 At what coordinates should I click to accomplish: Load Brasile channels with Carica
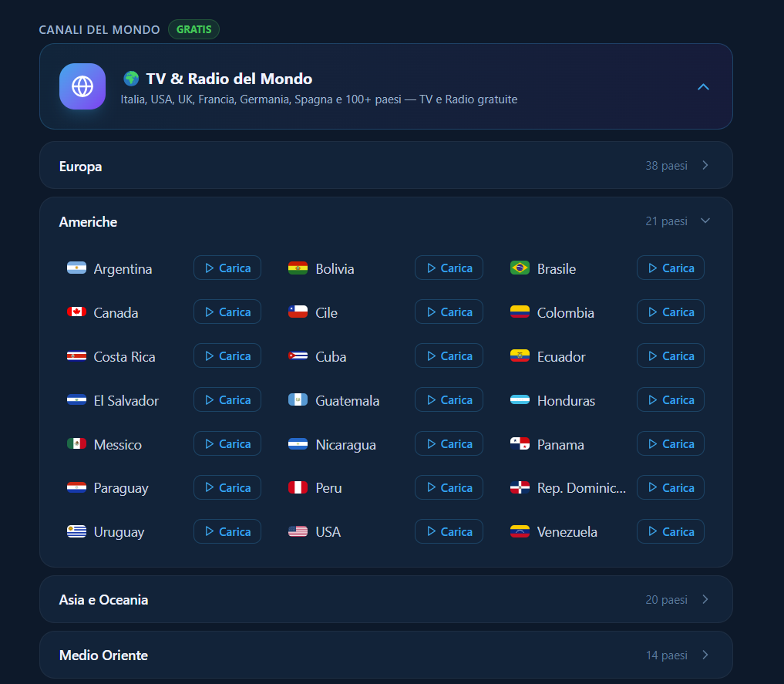(x=671, y=268)
